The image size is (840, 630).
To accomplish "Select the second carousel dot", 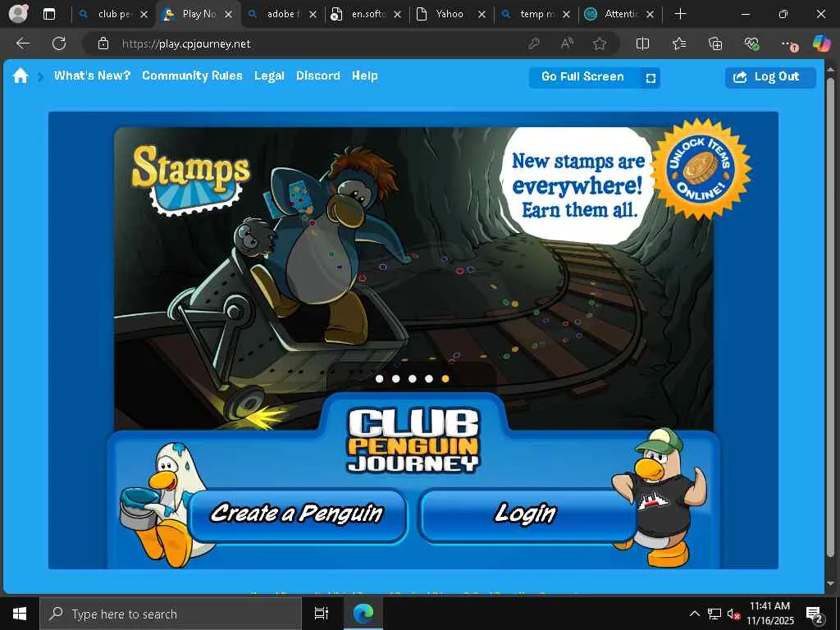I will click(x=396, y=379).
